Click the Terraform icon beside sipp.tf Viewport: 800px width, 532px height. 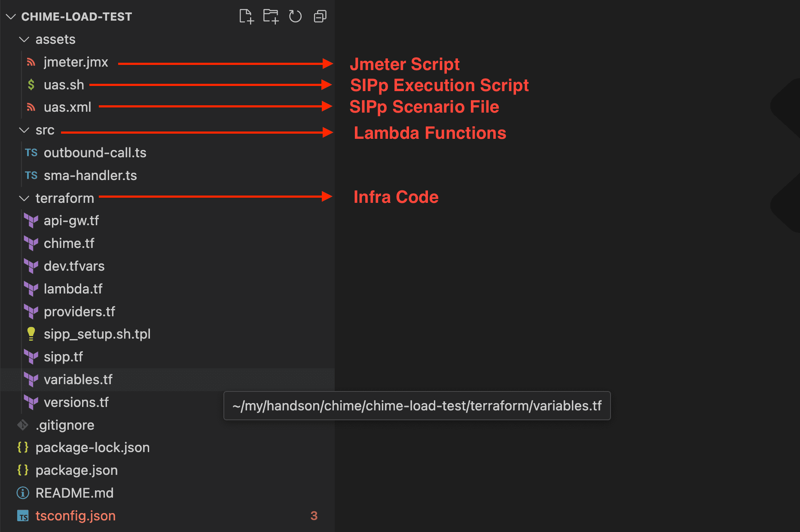pos(31,357)
